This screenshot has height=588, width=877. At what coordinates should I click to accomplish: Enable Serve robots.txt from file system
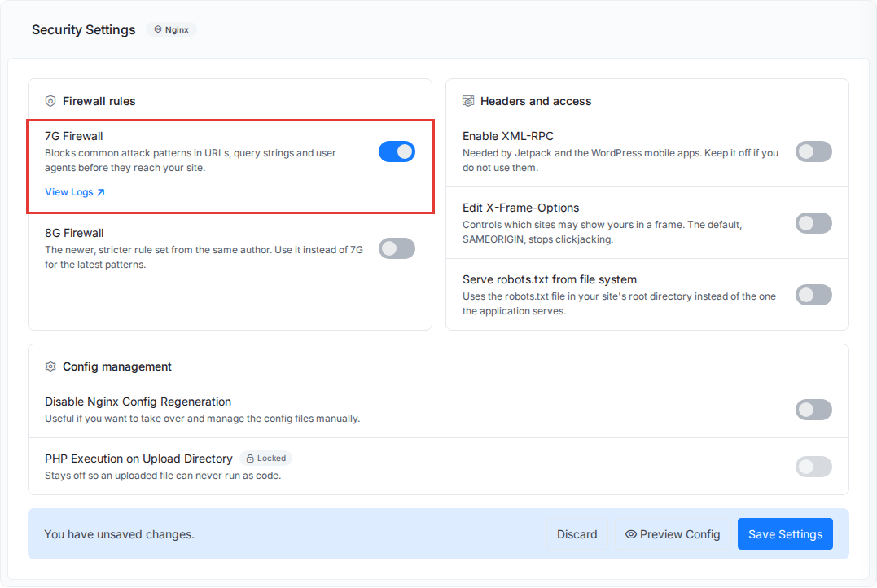(x=813, y=295)
